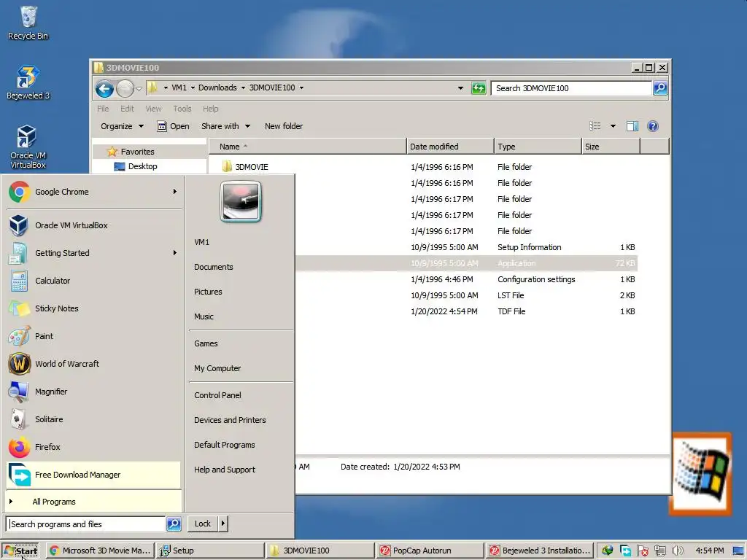
Task: Open Help menu in Explorer
Action: tap(211, 109)
